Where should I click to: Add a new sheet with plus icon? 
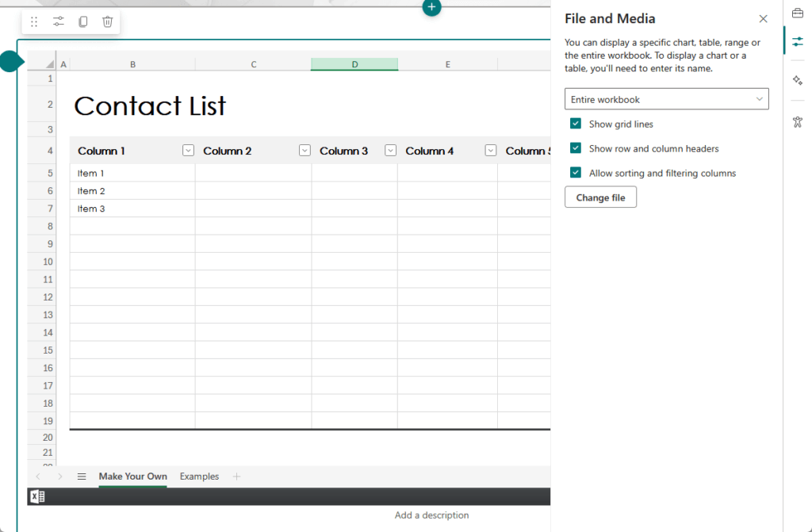click(x=236, y=477)
